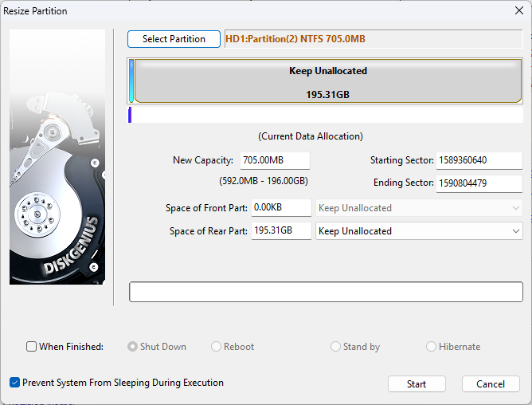Click the Ending Sector field

[x=479, y=183]
